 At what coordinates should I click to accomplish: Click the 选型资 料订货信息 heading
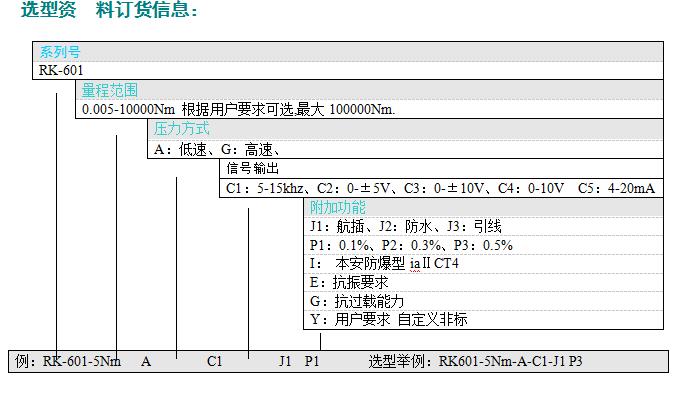[109, 10]
